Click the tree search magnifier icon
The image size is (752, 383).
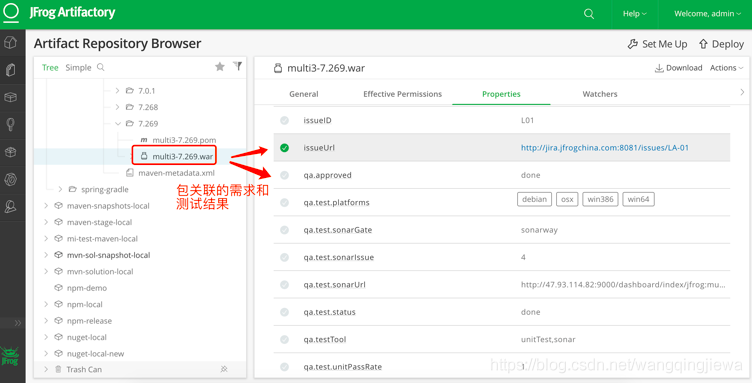[101, 67]
